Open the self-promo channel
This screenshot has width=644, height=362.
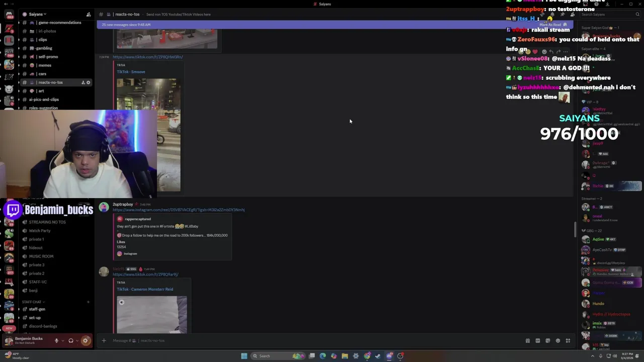55,57
